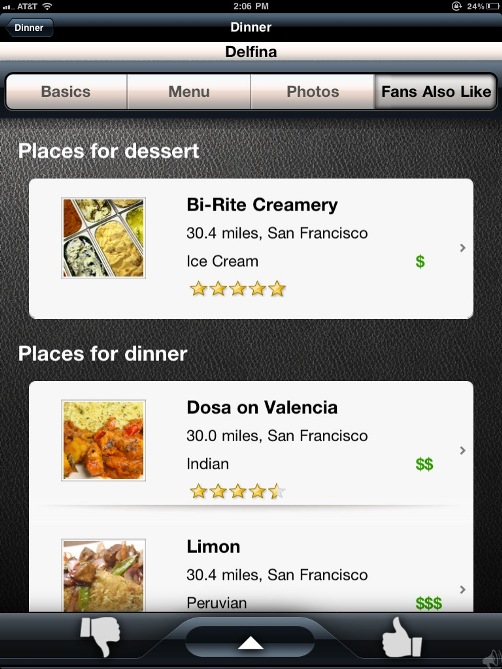Tap the thumbs down icon
The image size is (502, 669).
click(x=101, y=636)
